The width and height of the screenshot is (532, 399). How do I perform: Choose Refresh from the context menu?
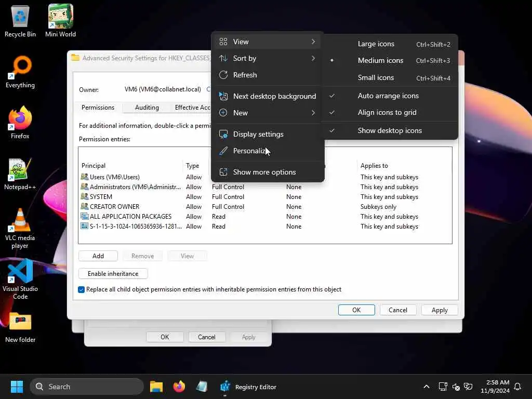[268, 75]
